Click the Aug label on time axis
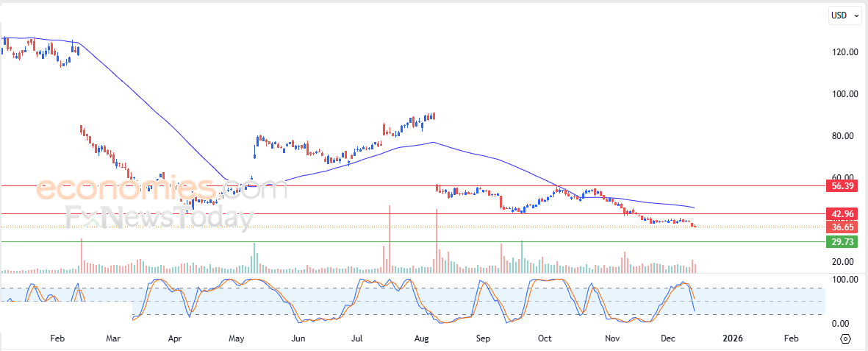This screenshot has width=868, height=351. pos(421,338)
